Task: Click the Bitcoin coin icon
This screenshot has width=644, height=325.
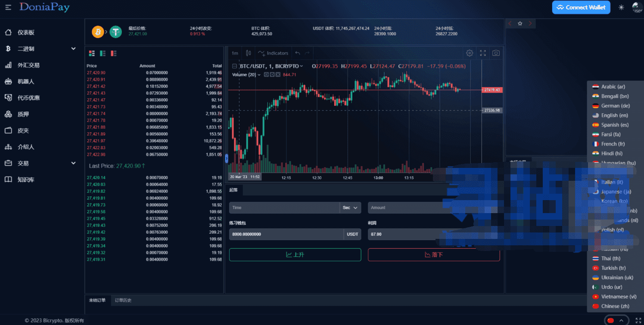Action: (x=98, y=32)
